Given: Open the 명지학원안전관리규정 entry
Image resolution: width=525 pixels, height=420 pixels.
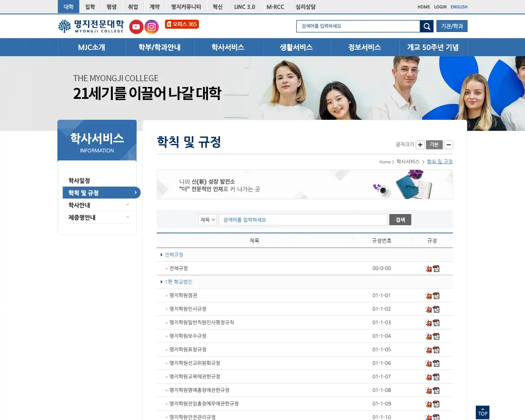Looking at the screenshot, I should tap(192, 417).
